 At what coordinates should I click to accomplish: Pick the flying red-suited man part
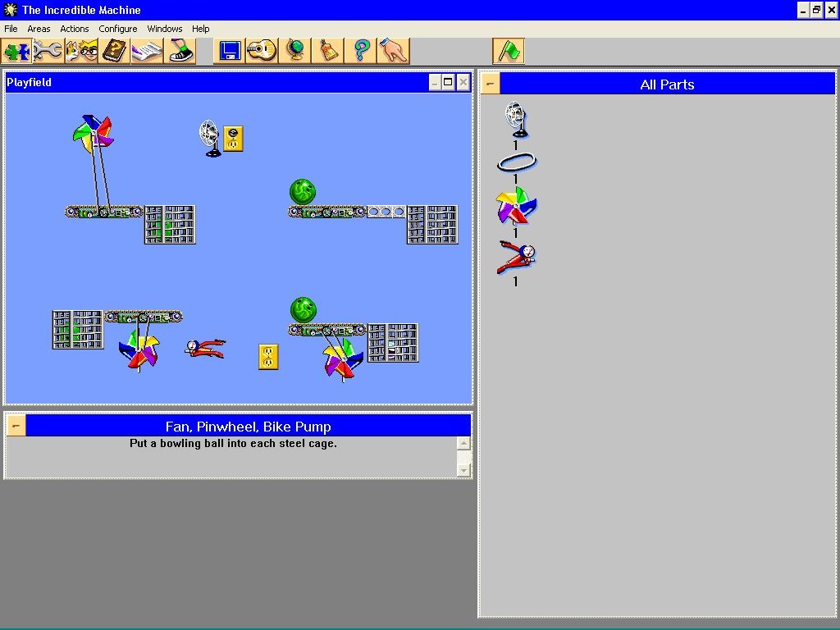click(x=517, y=257)
